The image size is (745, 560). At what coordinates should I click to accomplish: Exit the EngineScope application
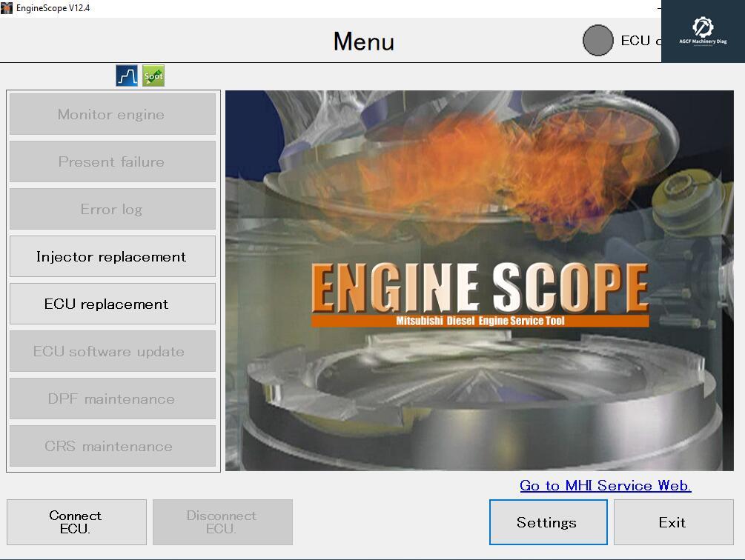point(673,522)
